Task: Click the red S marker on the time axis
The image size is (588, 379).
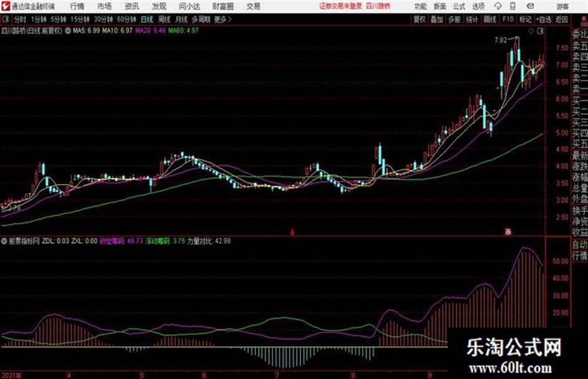Action: [292, 233]
